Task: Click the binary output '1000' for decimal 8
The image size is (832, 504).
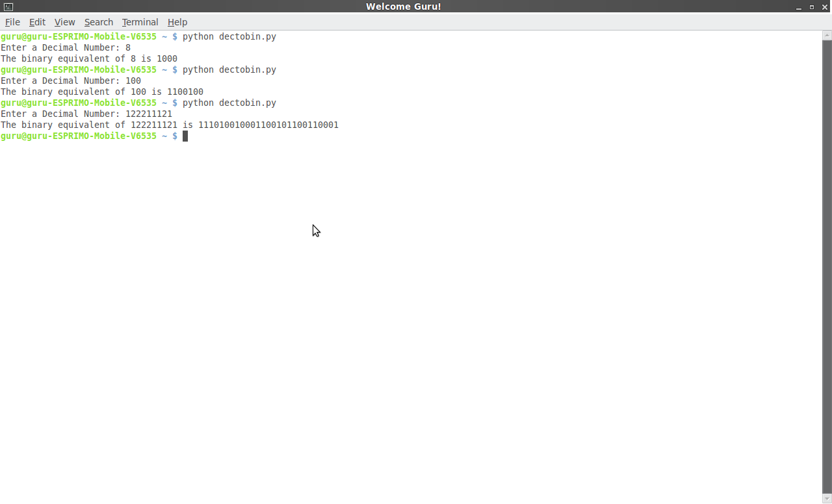Action: (168, 58)
